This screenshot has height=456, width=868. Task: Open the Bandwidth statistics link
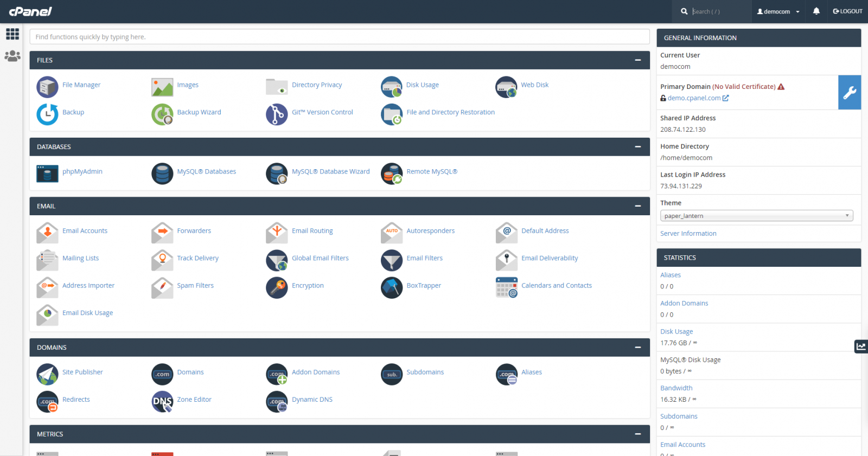click(676, 388)
